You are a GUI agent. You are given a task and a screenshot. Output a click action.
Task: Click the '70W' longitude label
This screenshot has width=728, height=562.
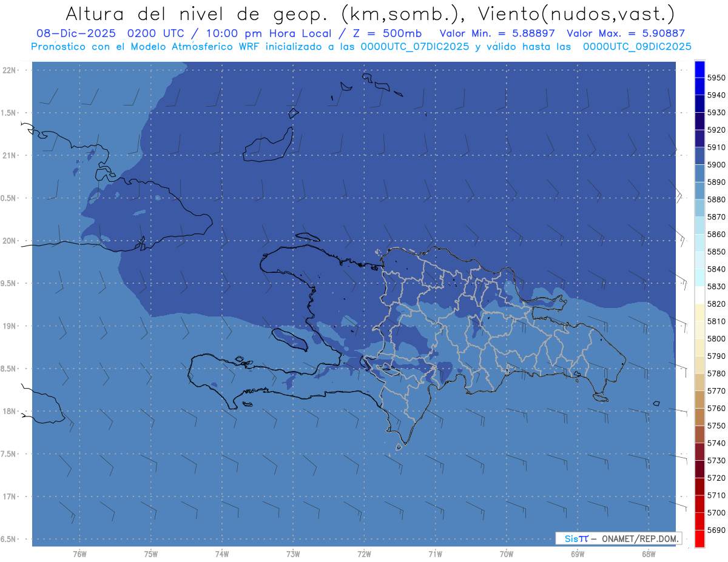[507, 554]
